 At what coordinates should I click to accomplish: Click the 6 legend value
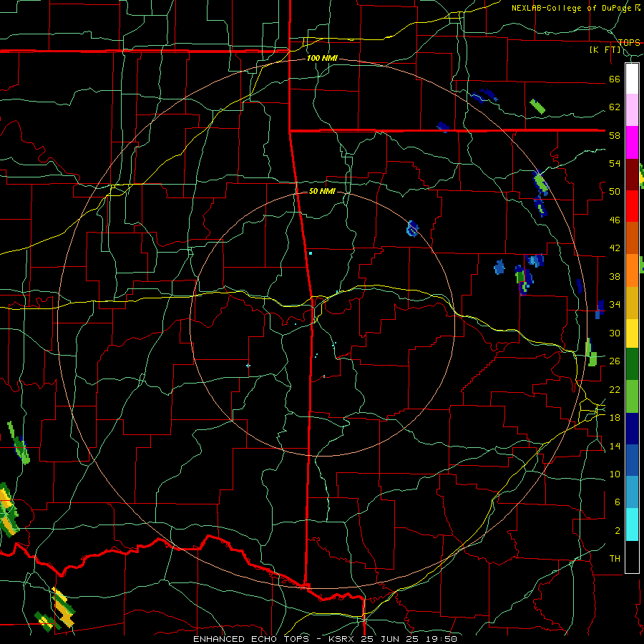(x=618, y=502)
